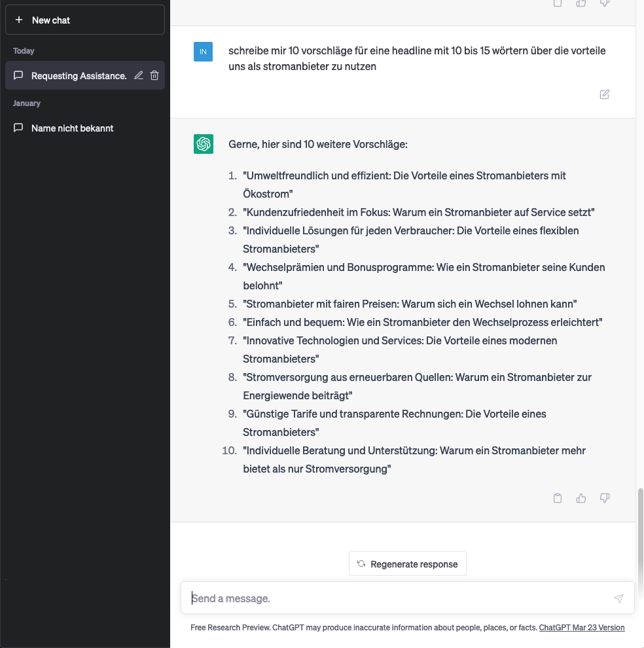The width and height of the screenshot is (644, 648).
Task: Focus the "Send a message" input field
Action: tap(399, 598)
